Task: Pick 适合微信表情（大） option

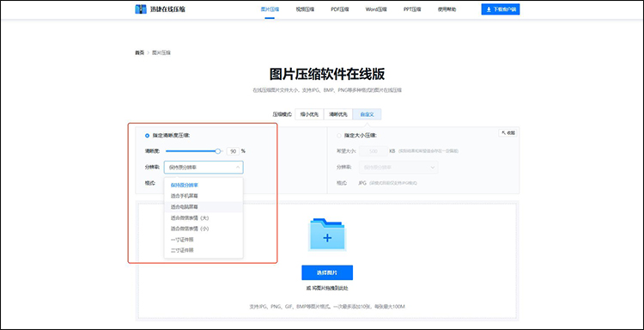Action: pos(204,217)
